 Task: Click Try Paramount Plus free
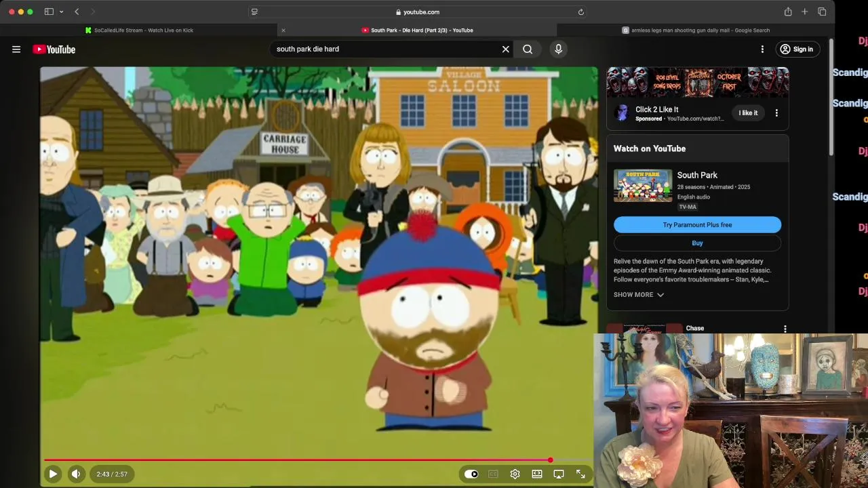point(697,224)
